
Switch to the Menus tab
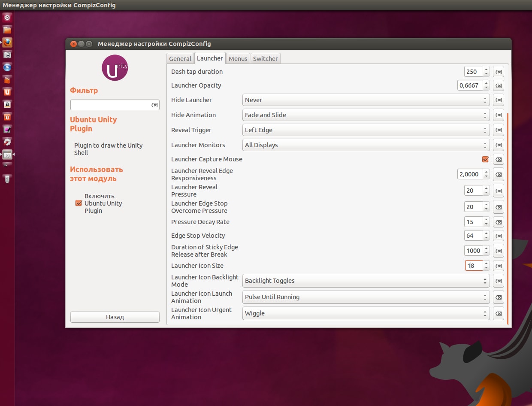coord(238,59)
